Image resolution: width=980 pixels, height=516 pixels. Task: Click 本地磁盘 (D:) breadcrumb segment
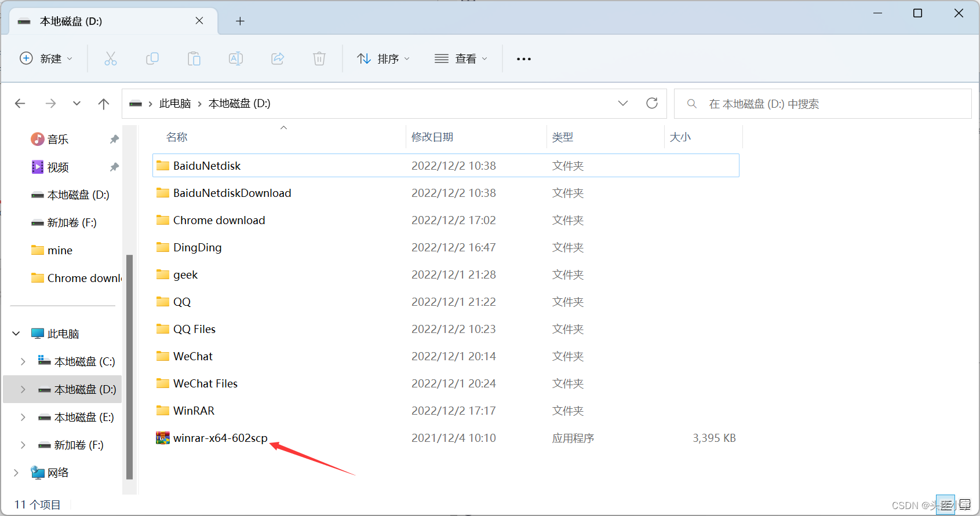(x=239, y=104)
